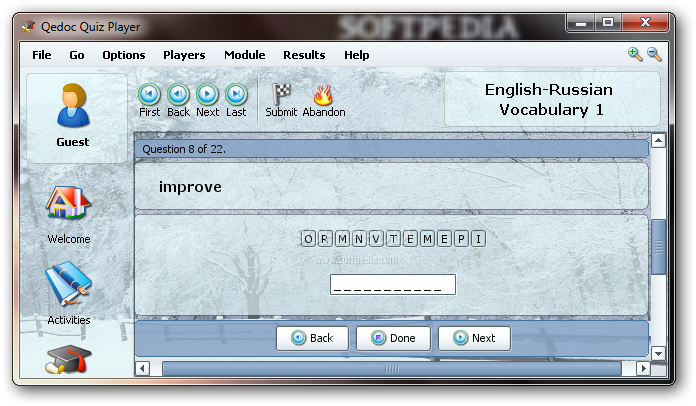Minimize the Qedoc Quiz Player window

(x=581, y=23)
